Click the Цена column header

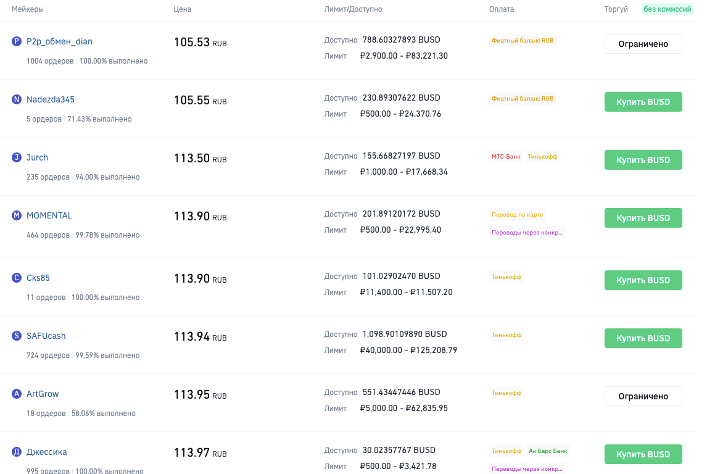[182, 9]
